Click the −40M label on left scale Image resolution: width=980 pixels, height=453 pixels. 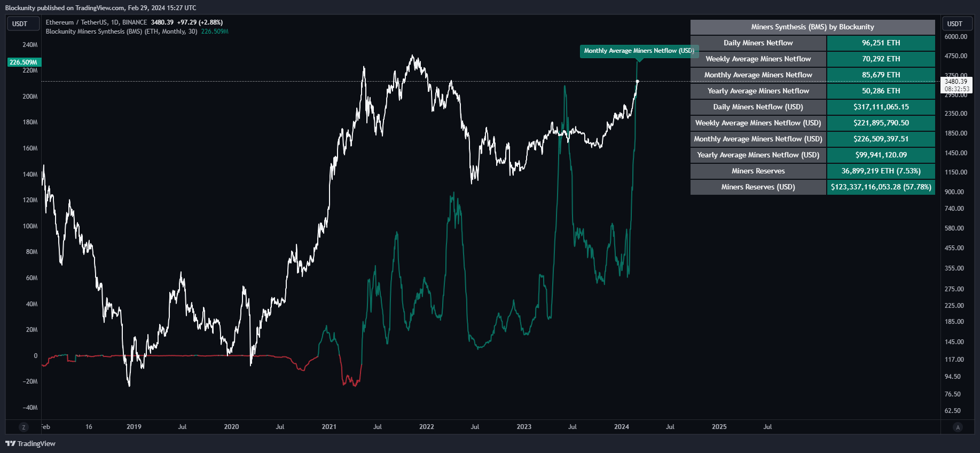pyautogui.click(x=30, y=408)
